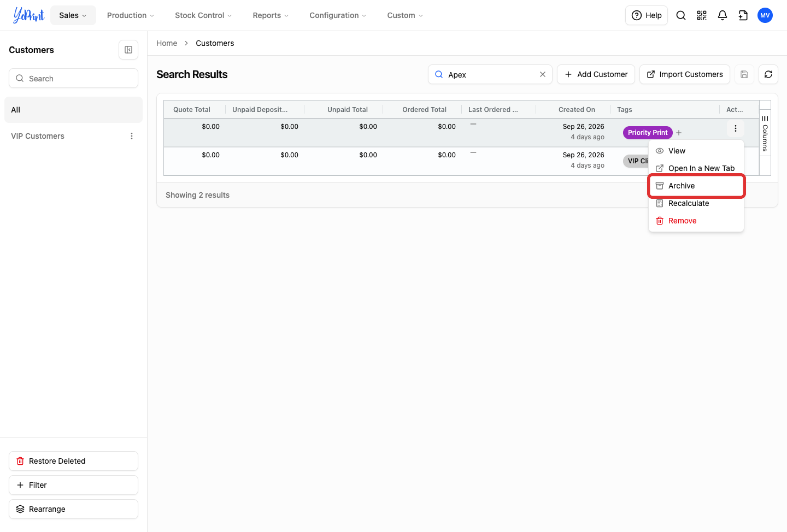Click Customers breadcrumb
The image size is (787, 532).
pyautogui.click(x=215, y=43)
